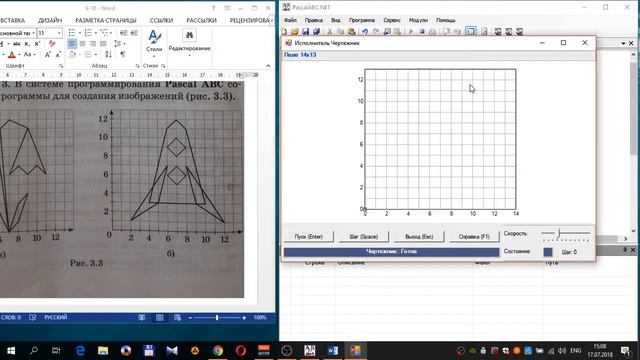Open the Абзац dialog launcher

137,66
